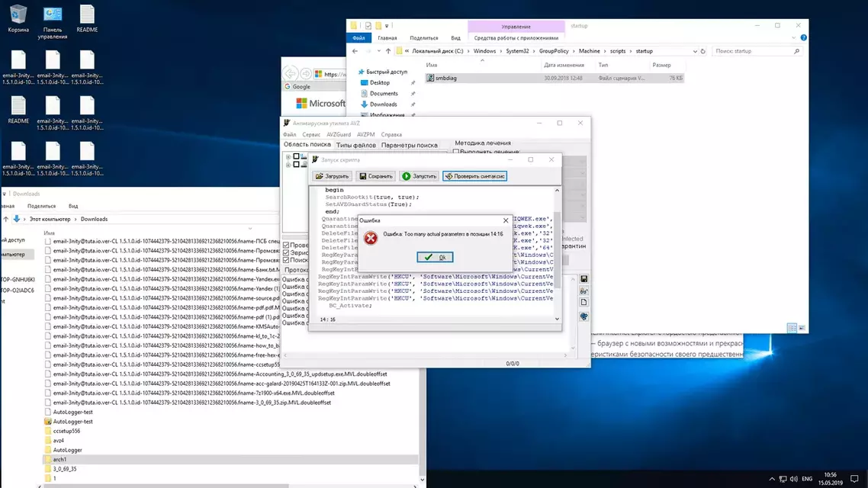Open the Главная ribbon tab in the startup window
868x488 pixels.
pyautogui.click(x=387, y=38)
